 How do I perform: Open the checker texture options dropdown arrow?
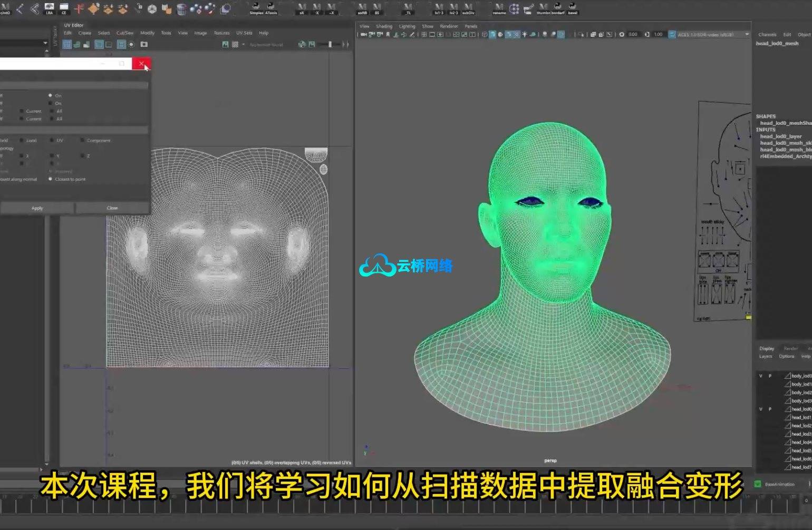[243, 45]
